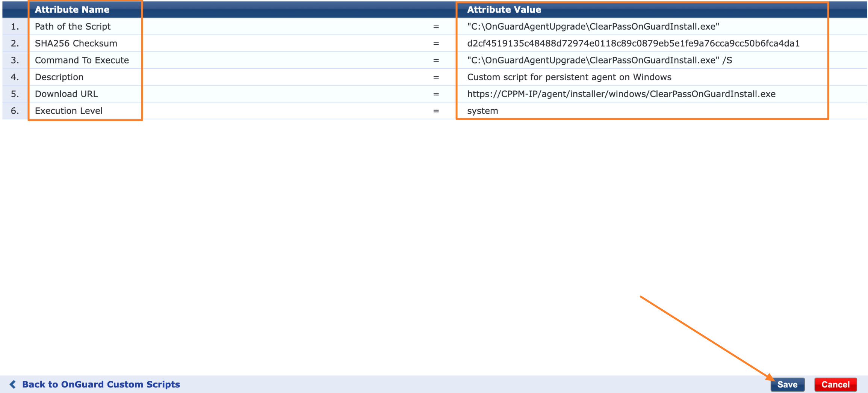868x393 pixels.
Task: Select the 'Download URL' attribute name
Action: (67, 94)
